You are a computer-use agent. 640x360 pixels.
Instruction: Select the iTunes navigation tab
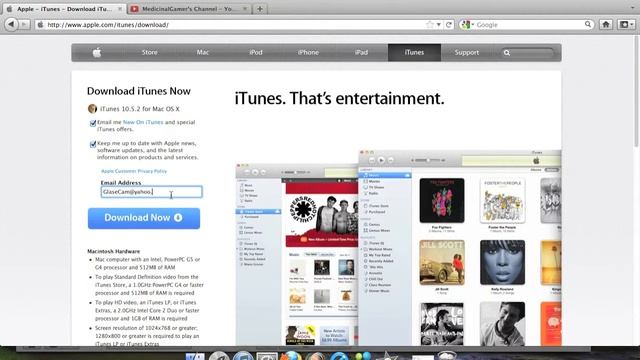414,52
